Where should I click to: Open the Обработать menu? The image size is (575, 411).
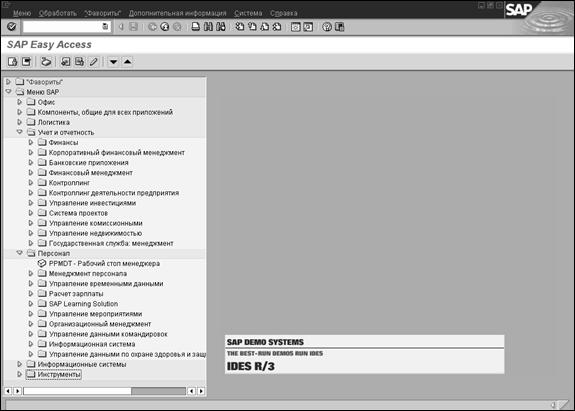58,13
